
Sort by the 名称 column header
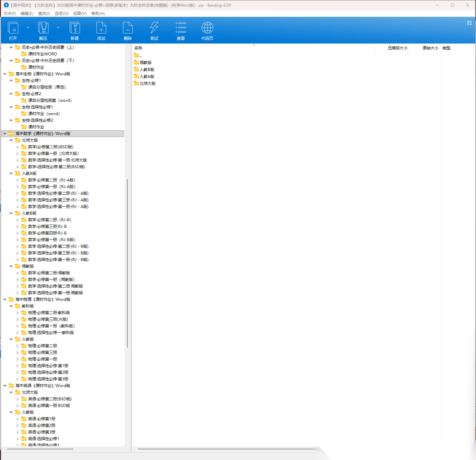point(138,48)
